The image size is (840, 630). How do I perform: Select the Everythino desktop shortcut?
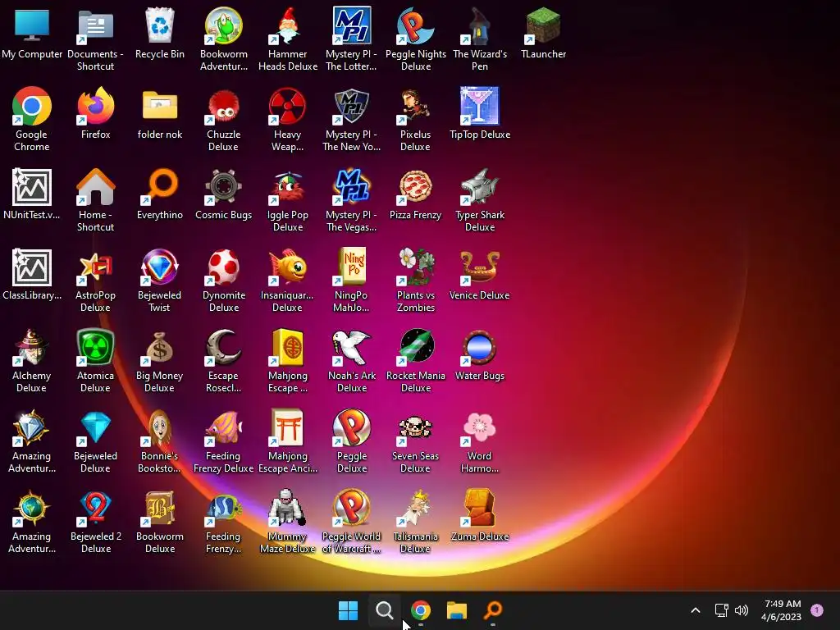click(x=160, y=186)
